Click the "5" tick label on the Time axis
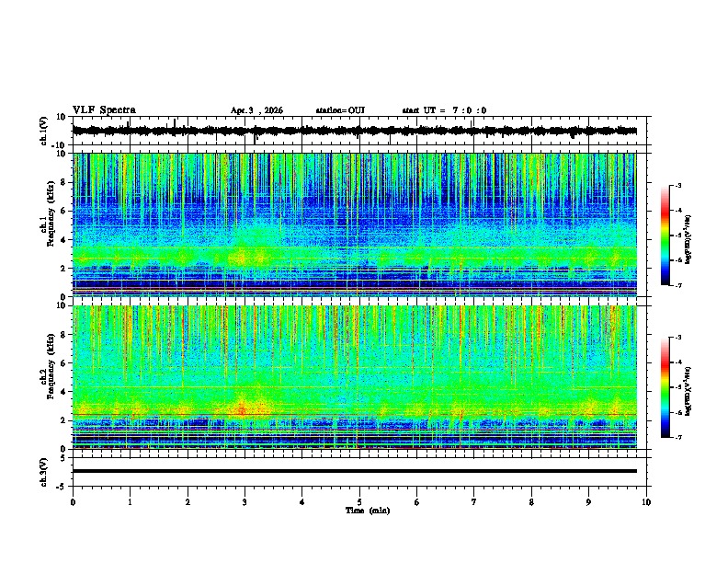 tap(359, 502)
